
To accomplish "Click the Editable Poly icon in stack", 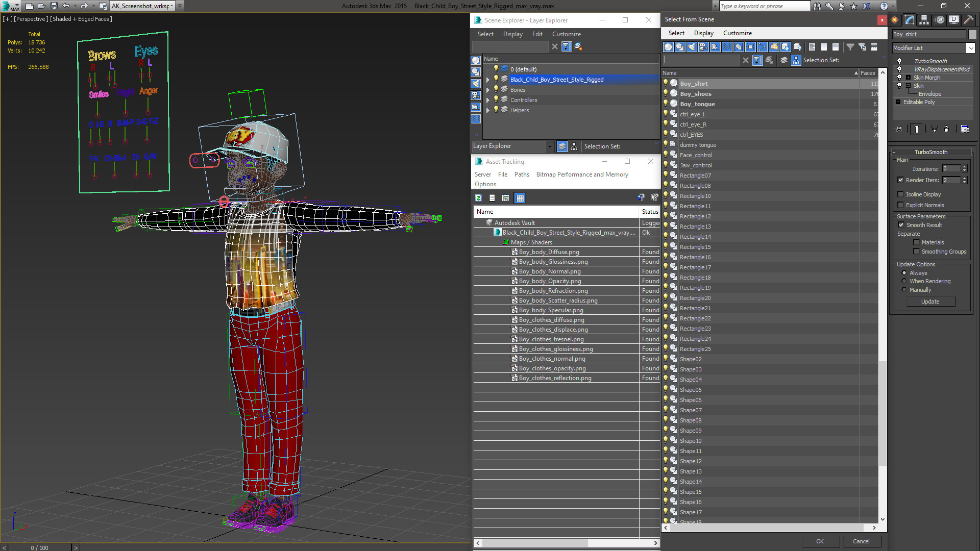I will [x=897, y=102].
